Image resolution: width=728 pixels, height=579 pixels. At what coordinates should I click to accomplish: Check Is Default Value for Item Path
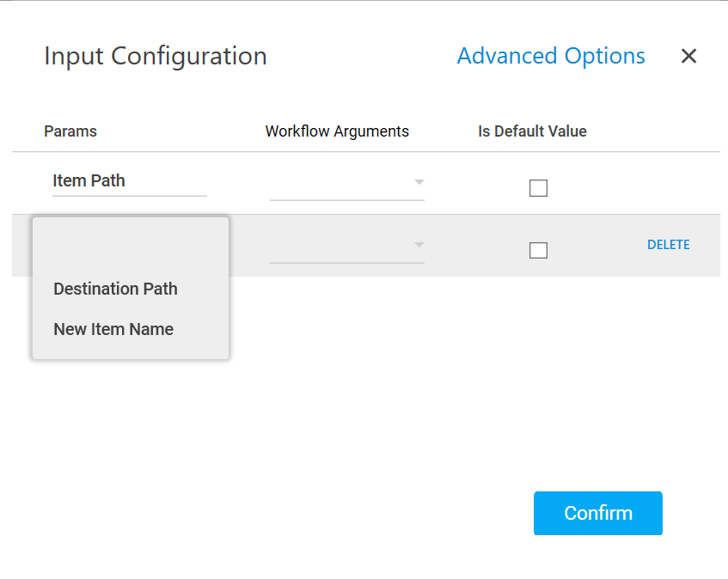click(x=538, y=188)
